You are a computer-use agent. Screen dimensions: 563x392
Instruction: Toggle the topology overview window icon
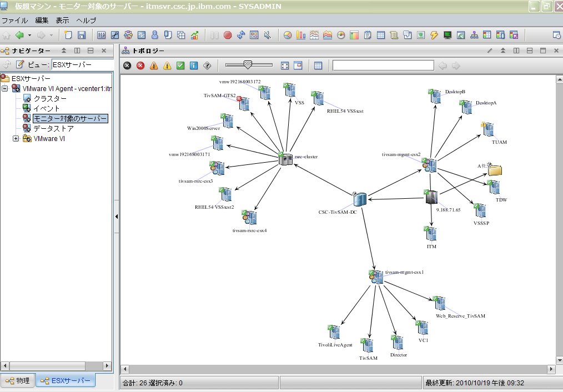298,66
